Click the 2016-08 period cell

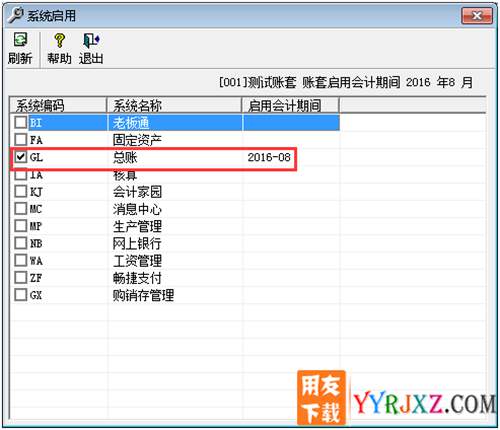pos(269,157)
